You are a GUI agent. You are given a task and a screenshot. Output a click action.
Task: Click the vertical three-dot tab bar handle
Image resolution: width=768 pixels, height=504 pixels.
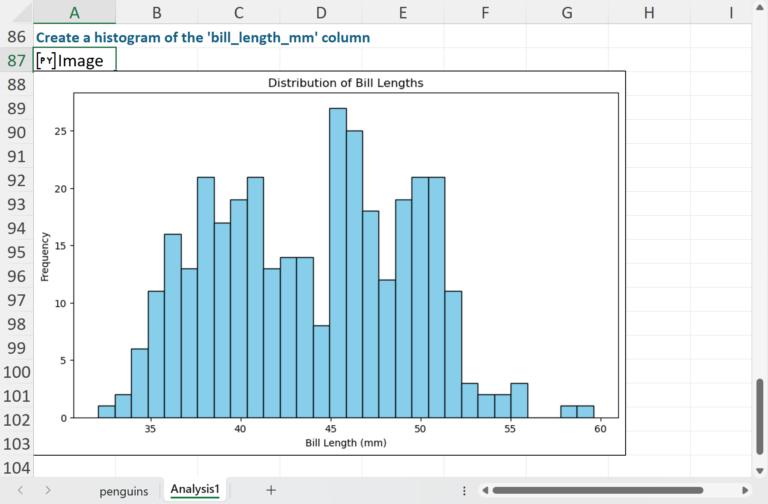tap(464, 490)
